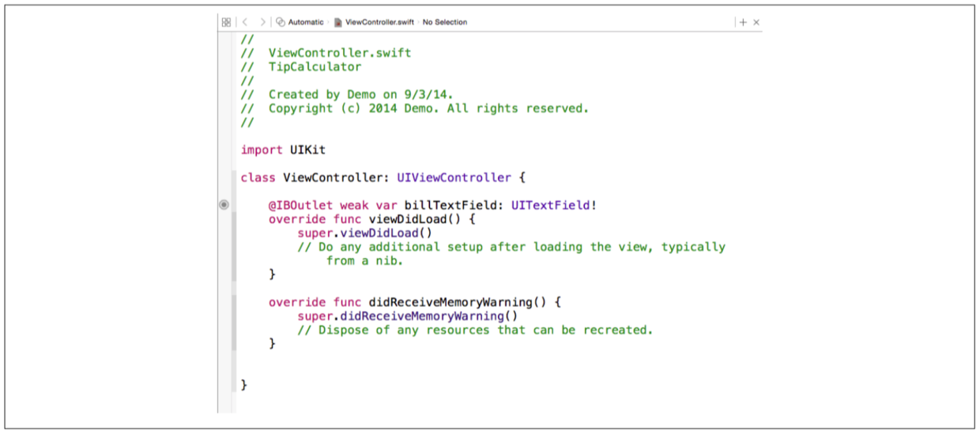Viewport: 980px width, 432px height.
Task: Click the IBOutlet connection circle in gutter
Action: [224, 205]
